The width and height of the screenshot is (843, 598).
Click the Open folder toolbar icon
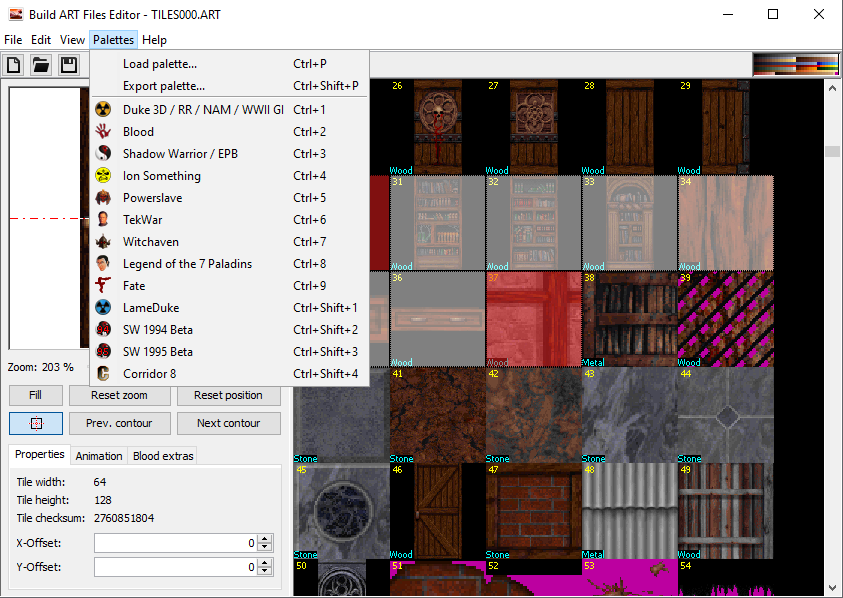pyautogui.click(x=41, y=65)
